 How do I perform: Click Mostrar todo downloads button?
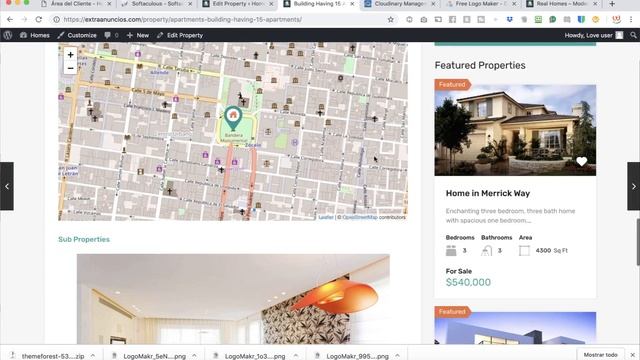(600, 355)
